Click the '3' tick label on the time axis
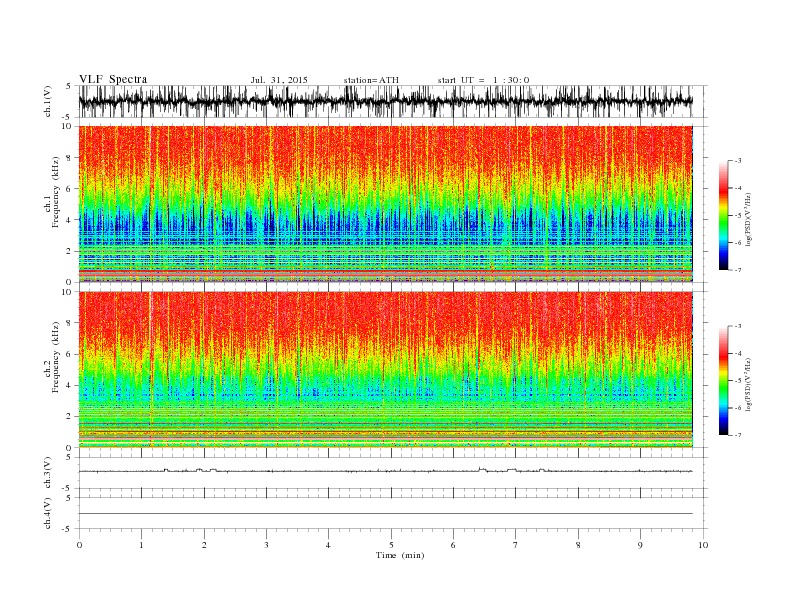 [266, 545]
